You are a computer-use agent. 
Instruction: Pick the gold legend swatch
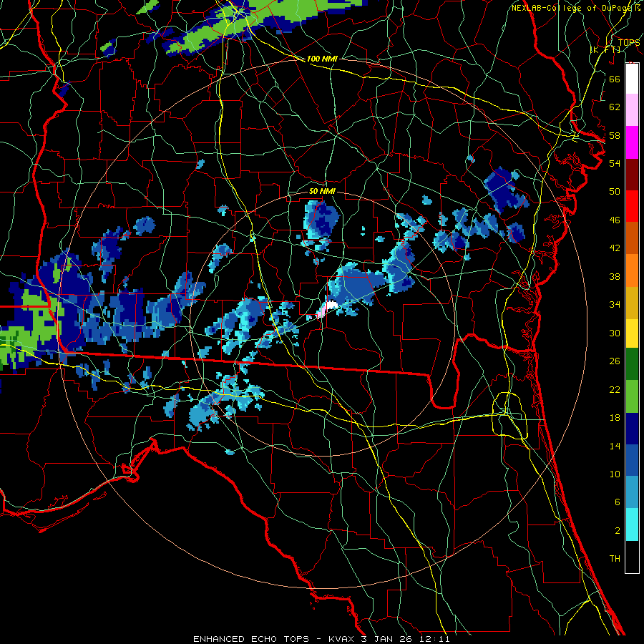point(632,302)
